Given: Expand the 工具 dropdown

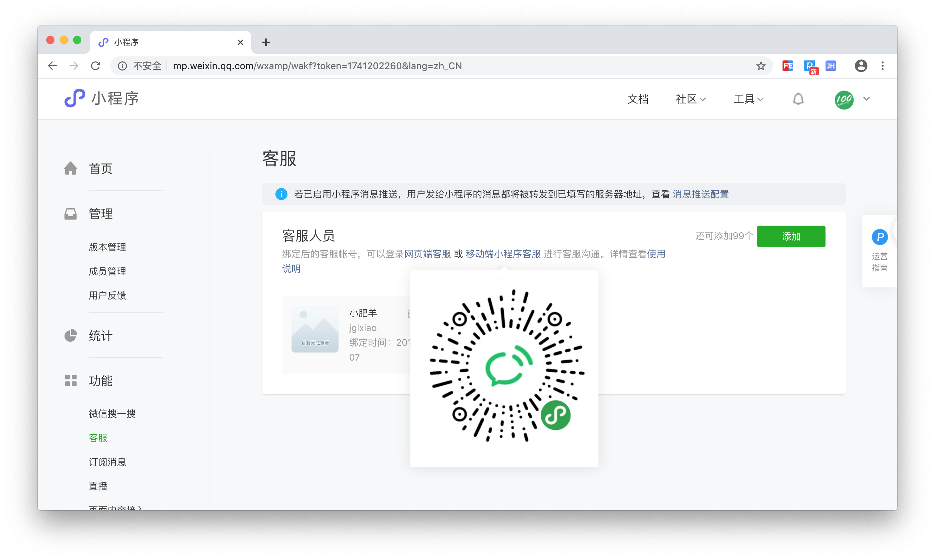Looking at the screenshot, I should [748, 99].
